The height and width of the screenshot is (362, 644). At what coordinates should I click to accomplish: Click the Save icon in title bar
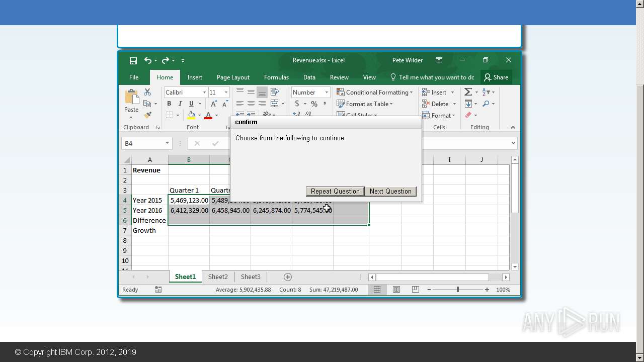[133, 60]
